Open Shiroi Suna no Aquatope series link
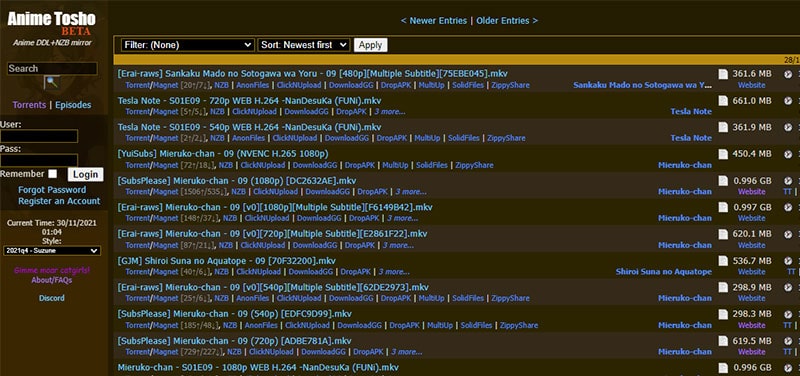800x376 pixels. [664, 272]
